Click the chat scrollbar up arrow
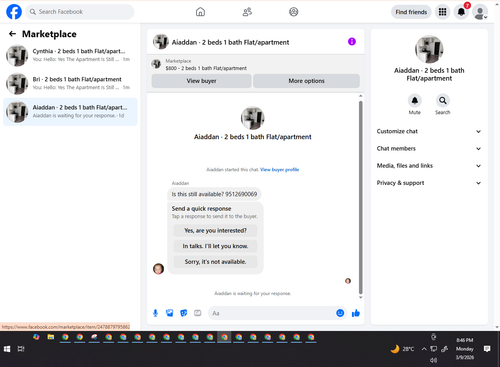Screen dimensions: 500x367 click(360, 96)
